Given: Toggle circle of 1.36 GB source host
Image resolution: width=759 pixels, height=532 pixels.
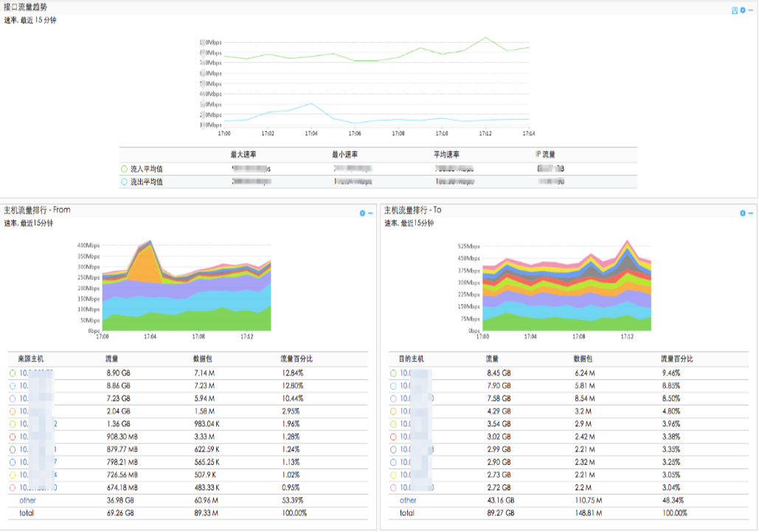Looking at the screenshot, I should [13, 424].
